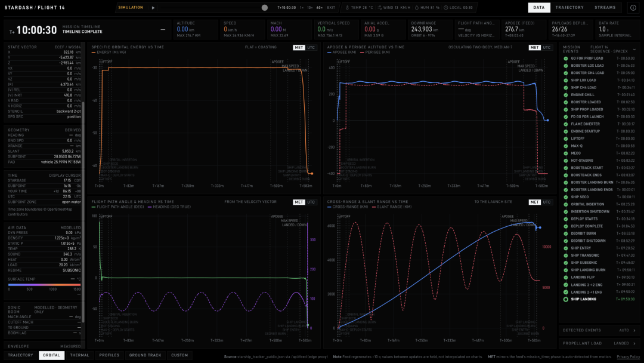Click the humidity droplet icon
This screenshot has height=363, width=644.
[x=416, y=7]
